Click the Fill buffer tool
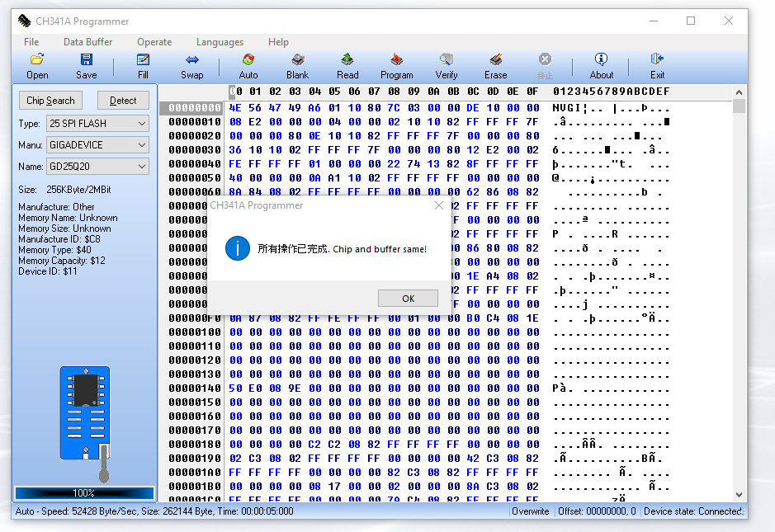775x532 pixels. [x=143, y=66]
